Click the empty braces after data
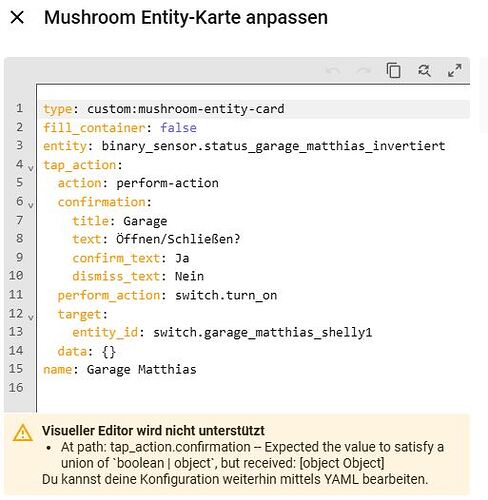488x500 pixels. [109, 352]
